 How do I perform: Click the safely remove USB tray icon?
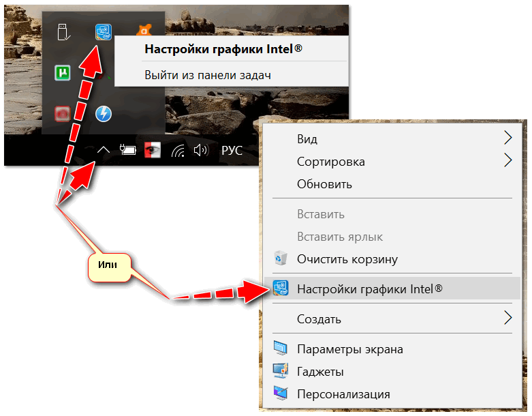63,32
